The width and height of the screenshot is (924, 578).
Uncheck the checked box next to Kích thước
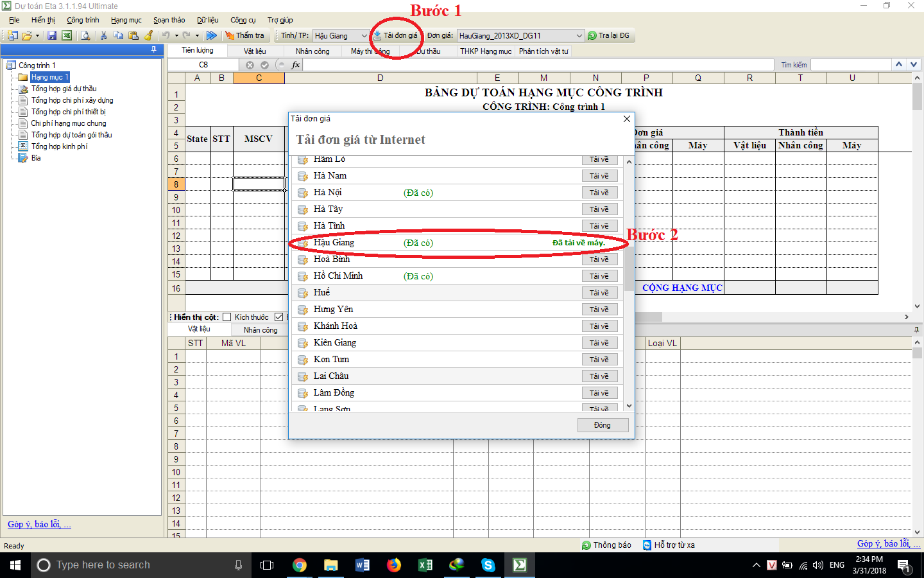(x=279, y=317)
